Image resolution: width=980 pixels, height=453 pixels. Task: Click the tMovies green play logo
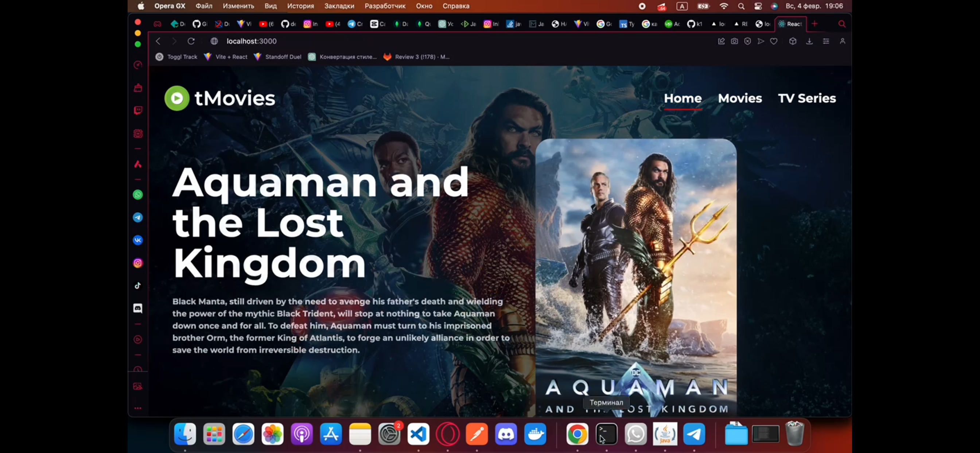[x=176, y=98]
